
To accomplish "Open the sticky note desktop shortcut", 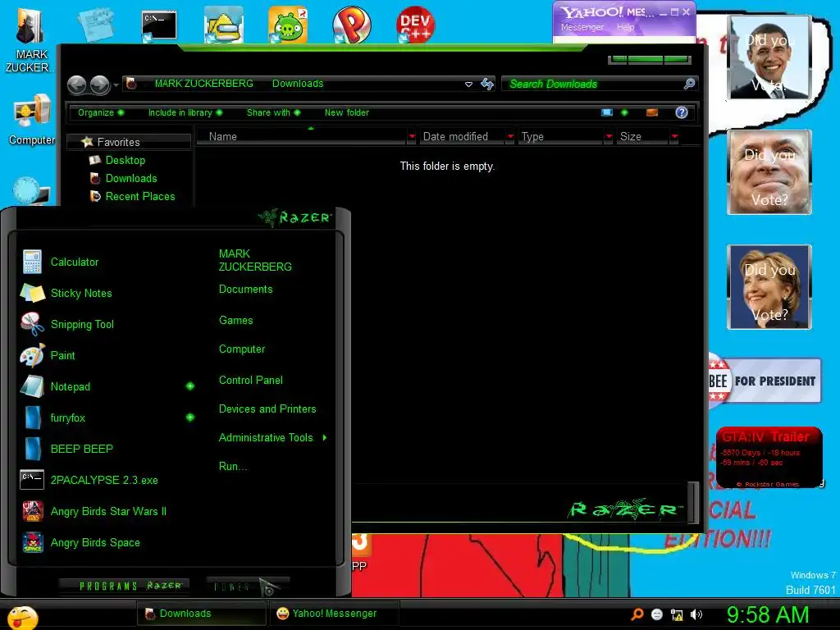I will click(96, 24).
